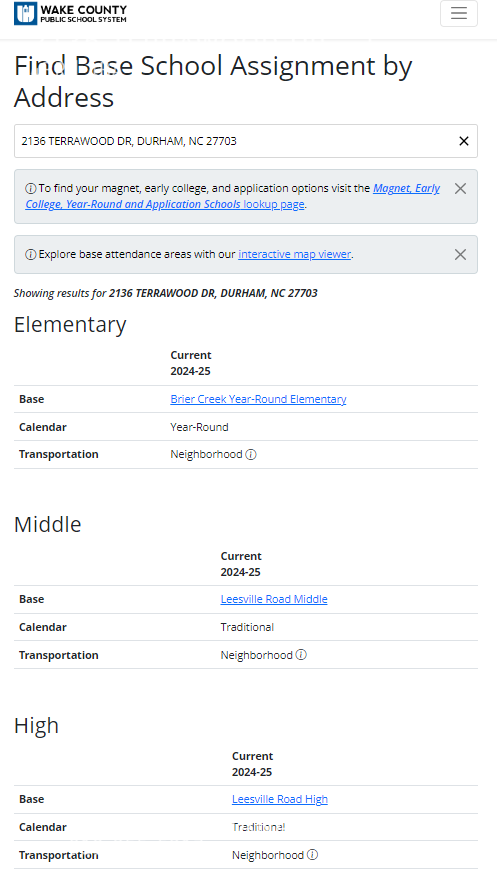This screenshot has width=497, height=869.
Task: Click the High transportation Neighborhood info icon
Action: [x=312, y=855]
